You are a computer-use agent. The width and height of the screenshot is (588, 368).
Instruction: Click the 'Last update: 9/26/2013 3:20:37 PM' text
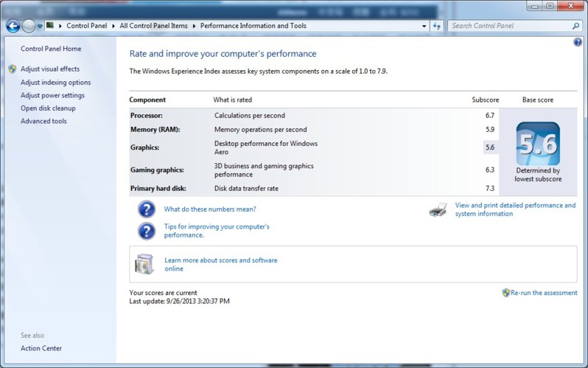coord(179,301)
